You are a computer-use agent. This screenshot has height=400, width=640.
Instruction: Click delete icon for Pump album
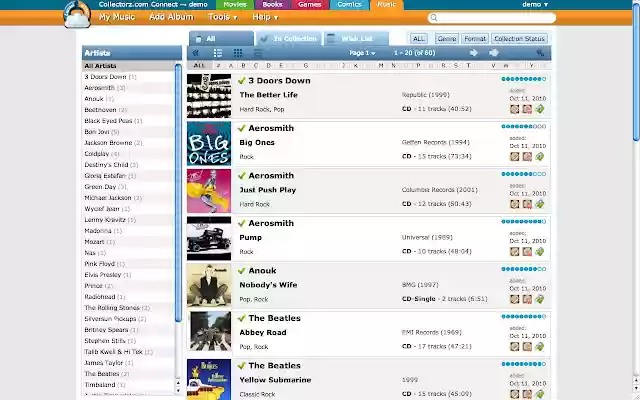(x=527, y=251)
